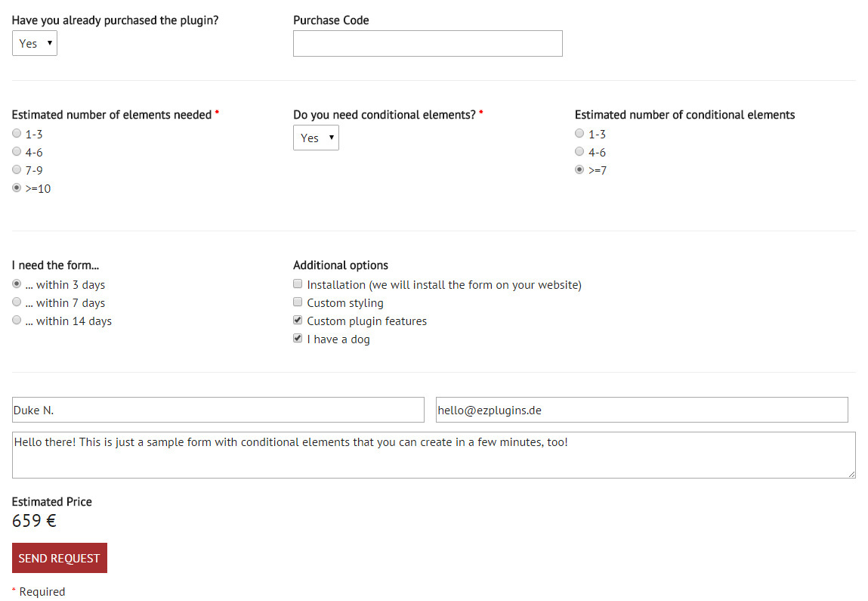Click the Purchase Code input field
868x601 pixels.
tap(428, 44)
